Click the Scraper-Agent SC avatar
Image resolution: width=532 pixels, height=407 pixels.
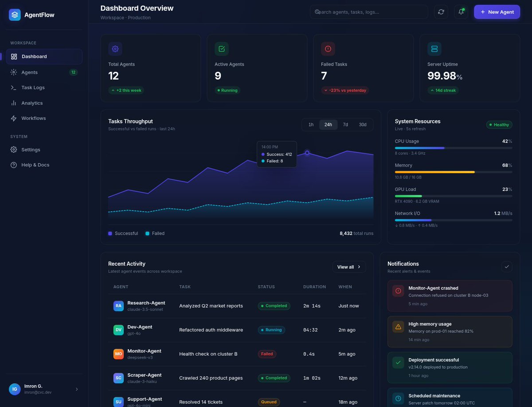point(118,378)
